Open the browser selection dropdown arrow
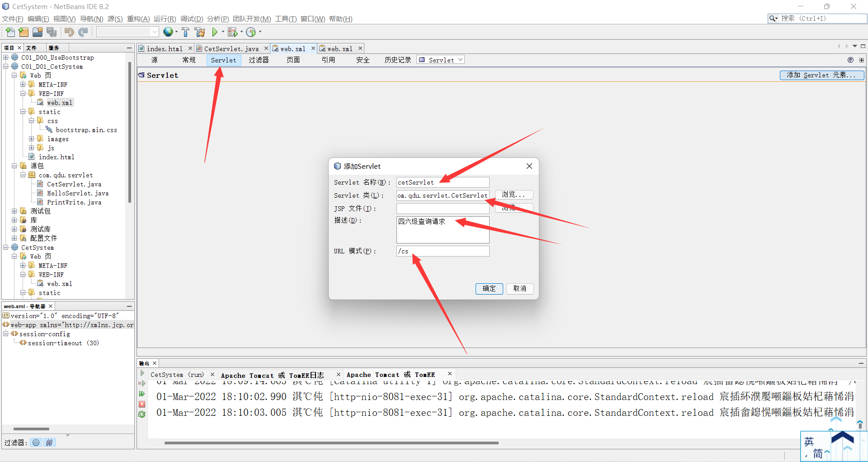The width and height of the screenshot is (868, 462). [176, 32]
